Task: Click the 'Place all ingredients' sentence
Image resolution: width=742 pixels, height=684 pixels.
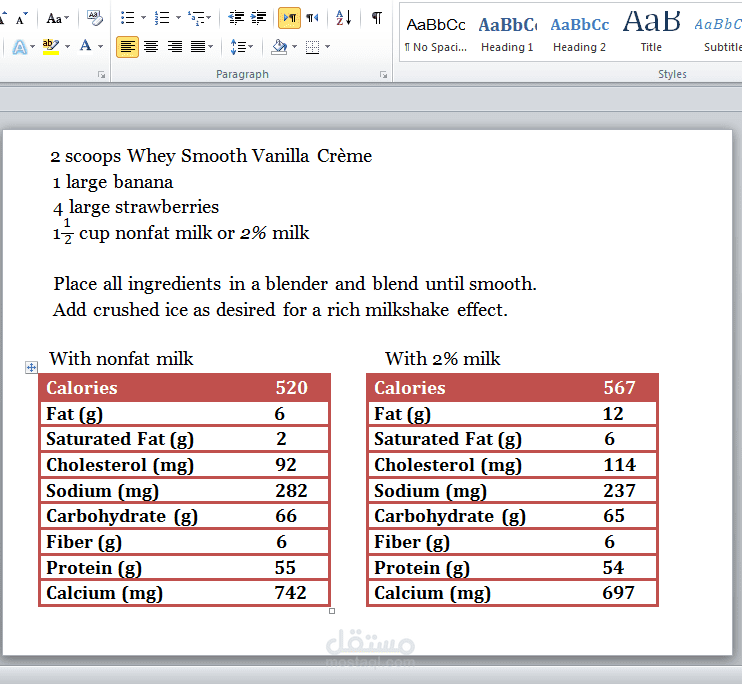Action: pyautogui.click(x=295, y=284)
